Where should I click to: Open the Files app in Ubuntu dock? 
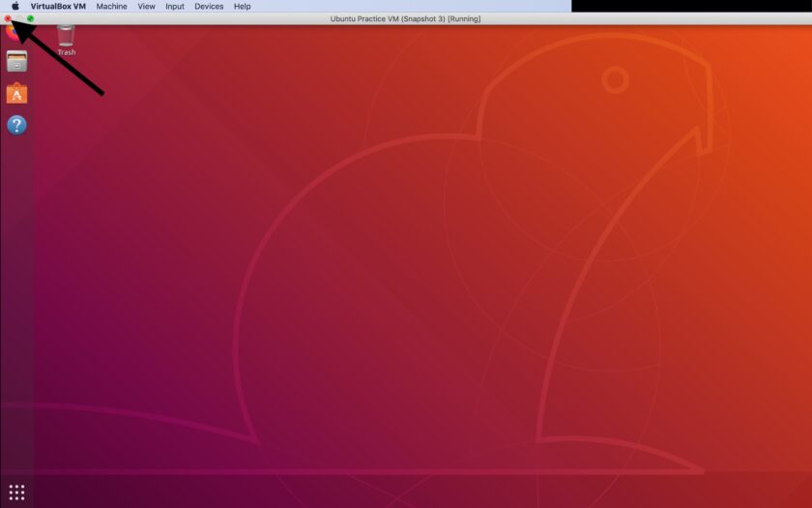pos(16,62)
